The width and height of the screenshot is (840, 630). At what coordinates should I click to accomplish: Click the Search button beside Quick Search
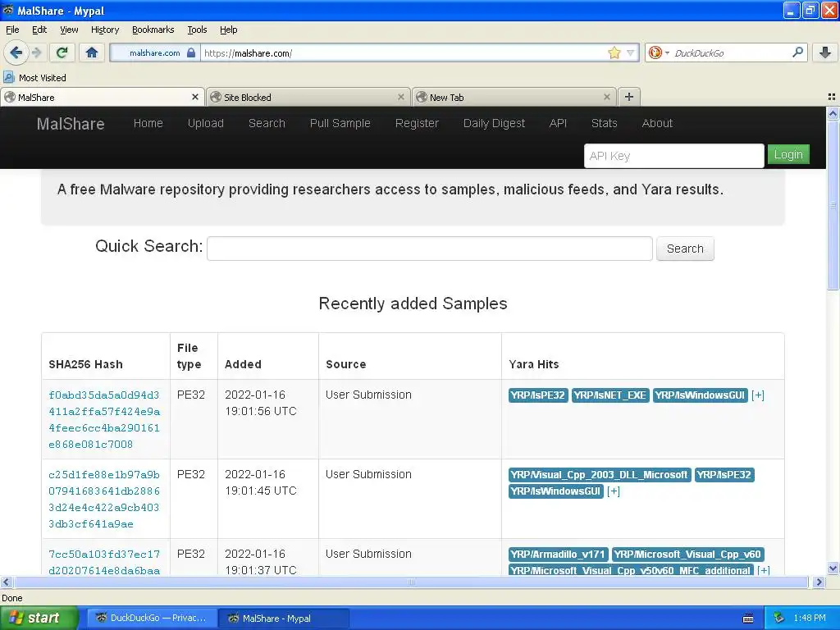tap(685, 249)
